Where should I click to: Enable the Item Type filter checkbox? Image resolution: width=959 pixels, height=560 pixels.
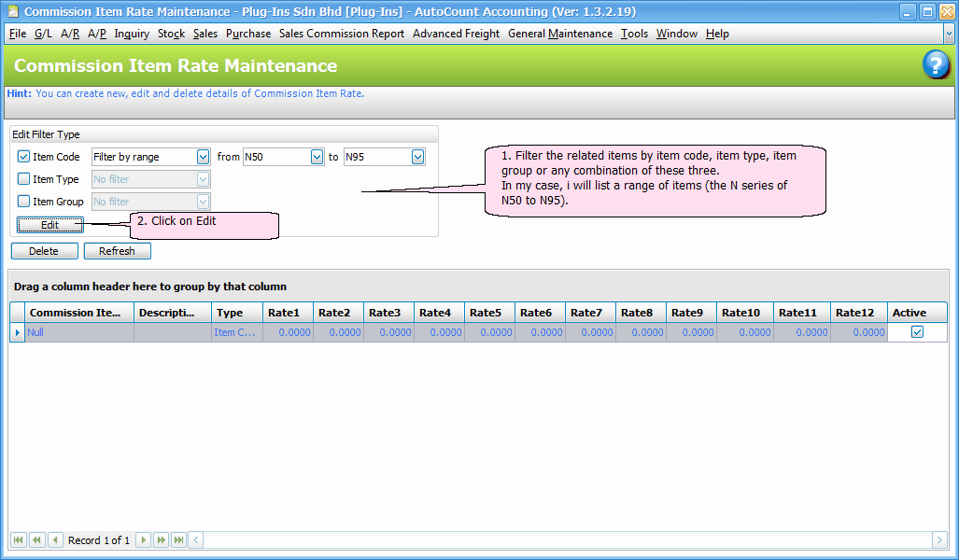24,179
